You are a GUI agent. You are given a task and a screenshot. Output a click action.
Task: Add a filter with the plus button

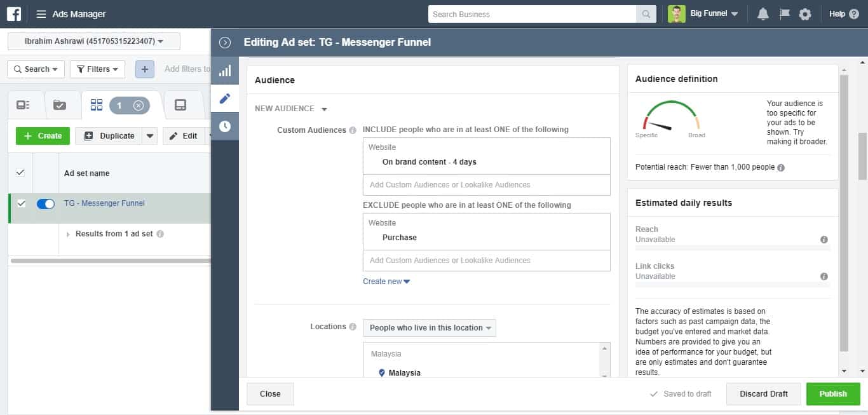point(145,69)
